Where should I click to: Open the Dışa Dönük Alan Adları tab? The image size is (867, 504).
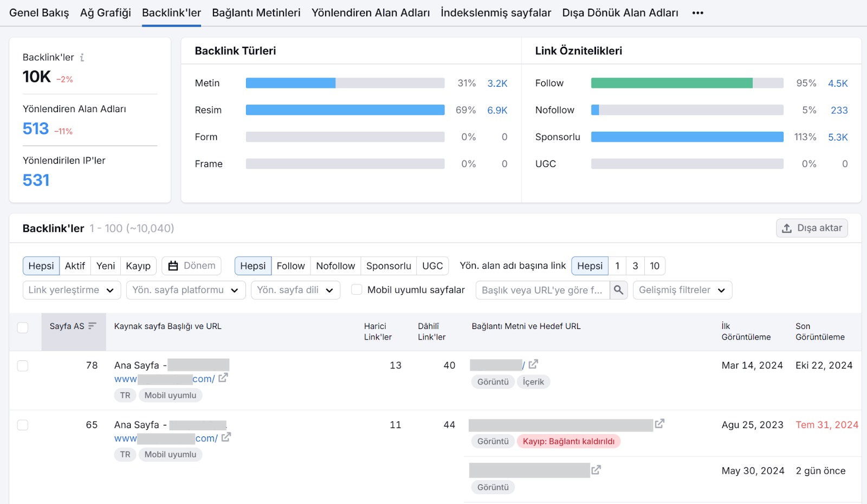[x=620, y=13]
